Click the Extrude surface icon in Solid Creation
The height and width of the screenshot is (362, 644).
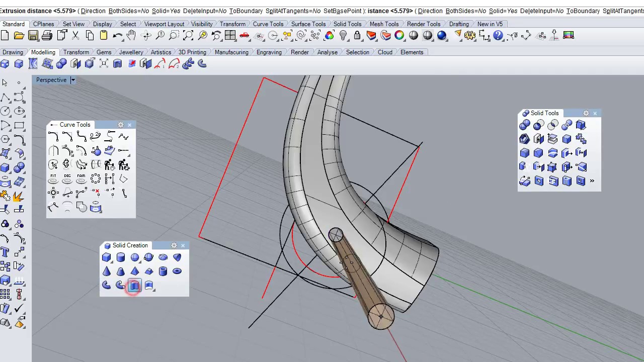click(149, 286)
